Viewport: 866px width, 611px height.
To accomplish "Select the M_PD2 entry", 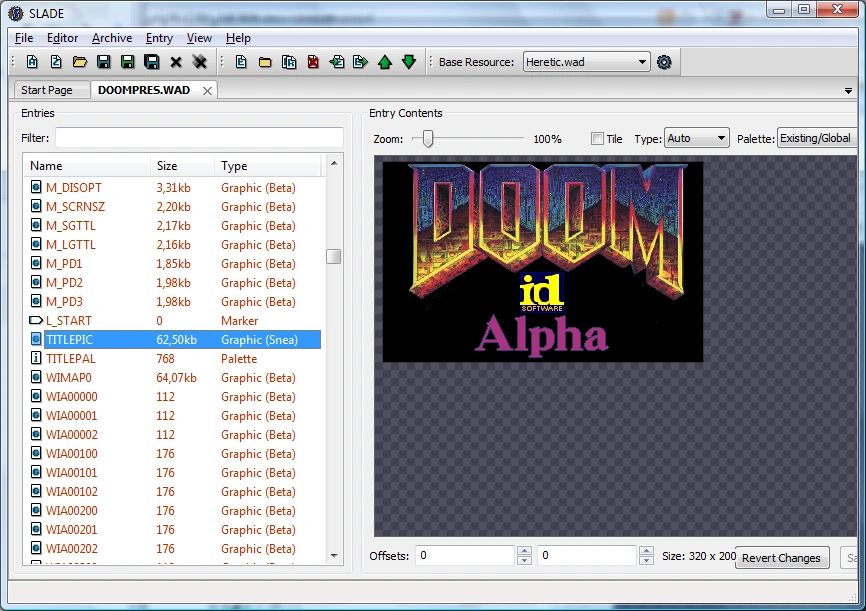I will coord(172,282).
